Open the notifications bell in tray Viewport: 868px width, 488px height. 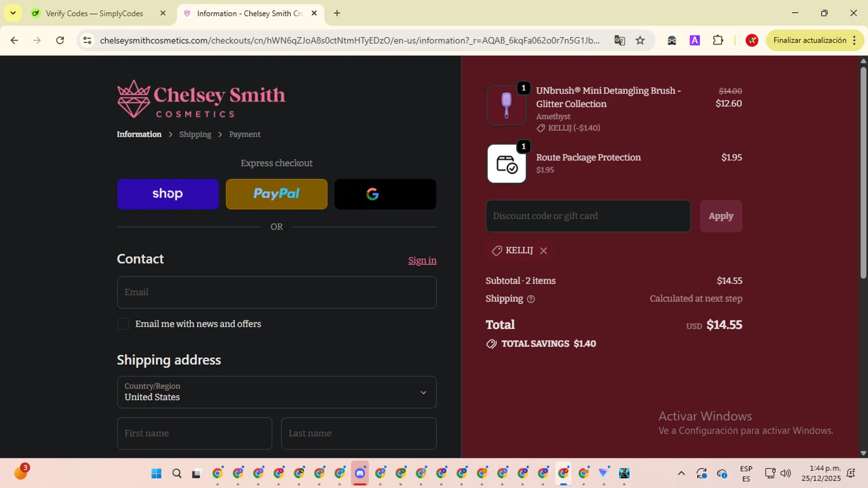[851, 474]
